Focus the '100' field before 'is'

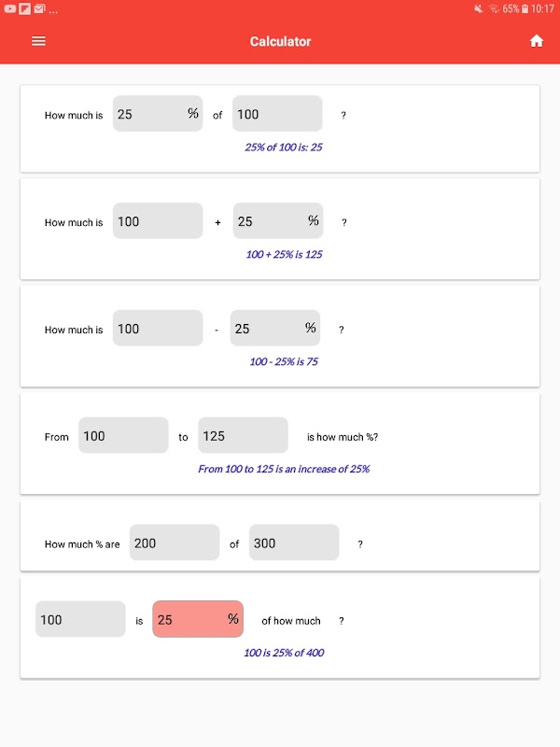(80, 619)
